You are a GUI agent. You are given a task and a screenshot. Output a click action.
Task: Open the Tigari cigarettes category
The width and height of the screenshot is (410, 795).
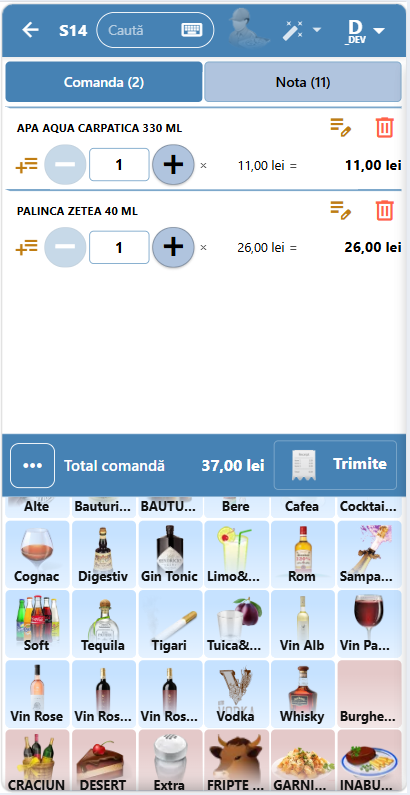[x=170, y=624]
